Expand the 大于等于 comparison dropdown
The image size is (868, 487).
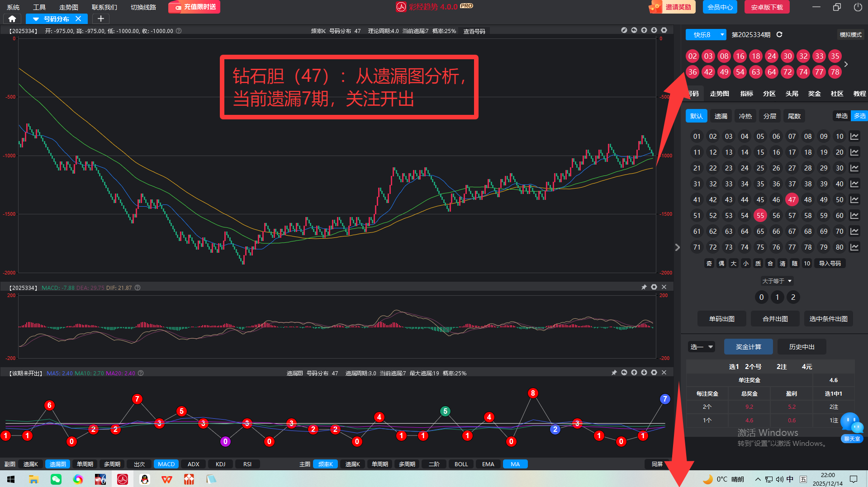pyautogui.click(x=777, y=281)
